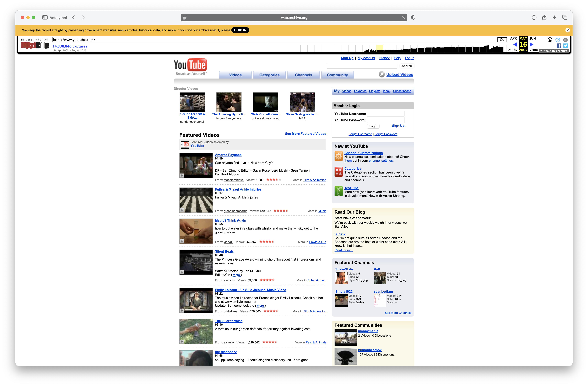Toggle the Safari sidebar button
588x386 pixels.
pyautogui.click(x=45, y=18)
